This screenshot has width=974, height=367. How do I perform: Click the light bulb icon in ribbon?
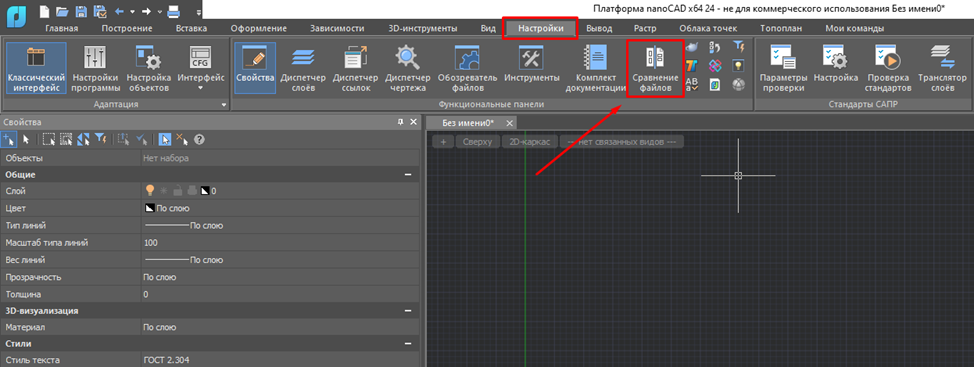[x=738, y=65]
